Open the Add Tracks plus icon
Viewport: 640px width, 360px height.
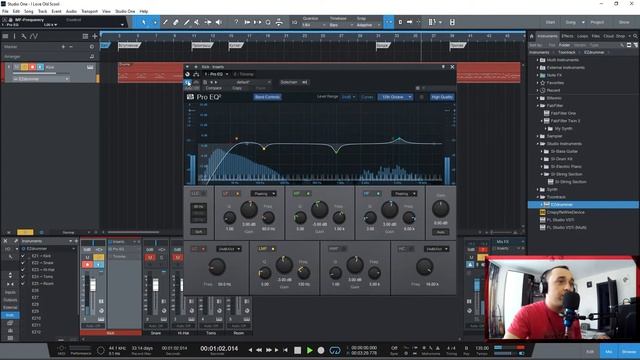click(x=95, y=36)
